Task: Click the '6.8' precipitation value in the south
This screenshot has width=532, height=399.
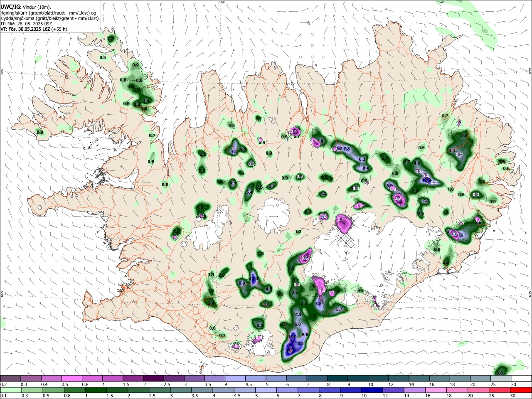Action: pyautogui.click(x=305, y=335)
